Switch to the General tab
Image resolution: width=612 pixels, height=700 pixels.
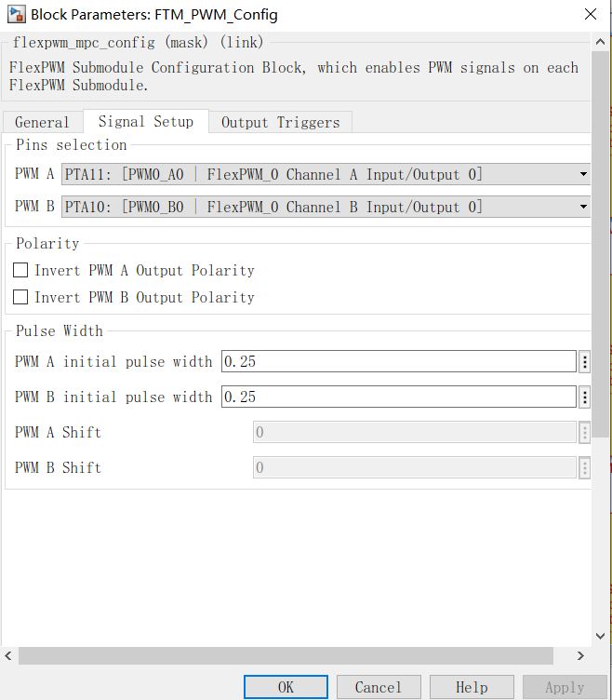click(x=43, y=122)
